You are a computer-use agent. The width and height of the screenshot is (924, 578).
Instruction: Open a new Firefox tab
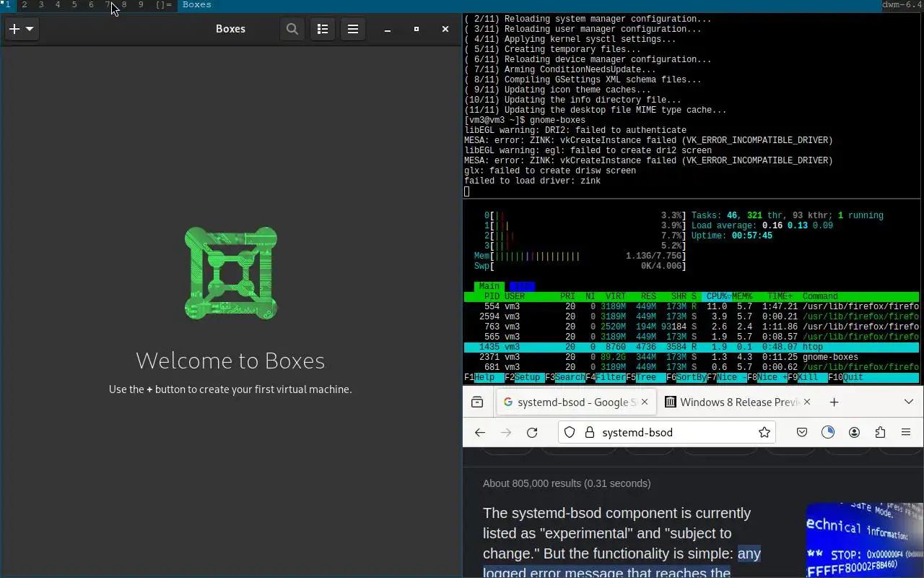tap(834, 402)
